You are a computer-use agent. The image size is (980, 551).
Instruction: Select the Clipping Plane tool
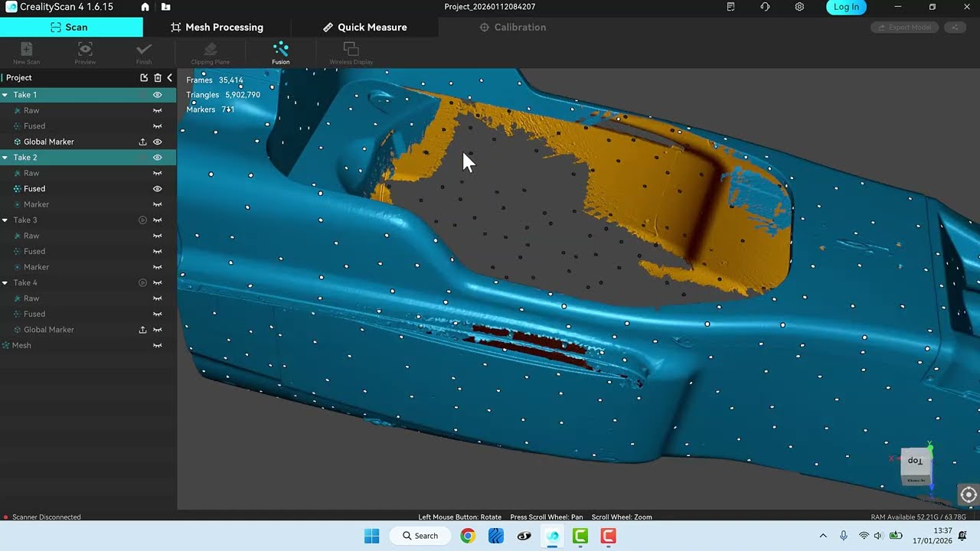[211, 53]
